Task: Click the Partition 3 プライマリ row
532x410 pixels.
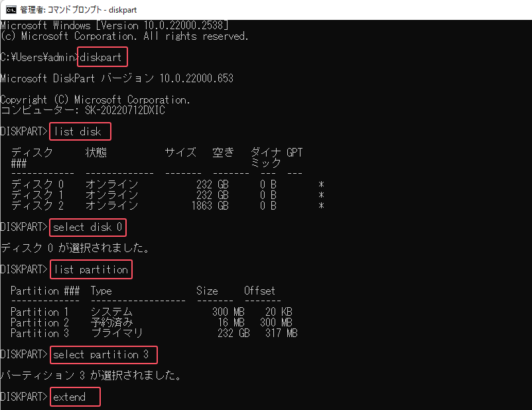Action: [153, 333]
